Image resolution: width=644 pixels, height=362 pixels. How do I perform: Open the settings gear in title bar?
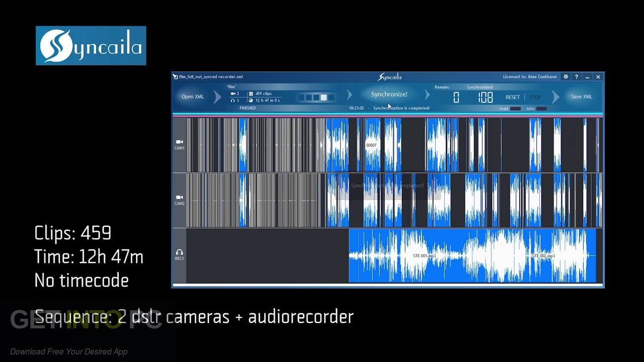[x=566, y=77]
